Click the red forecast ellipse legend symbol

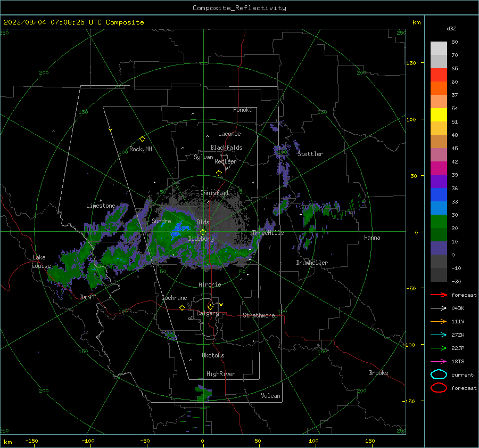[x=439, y=388]
